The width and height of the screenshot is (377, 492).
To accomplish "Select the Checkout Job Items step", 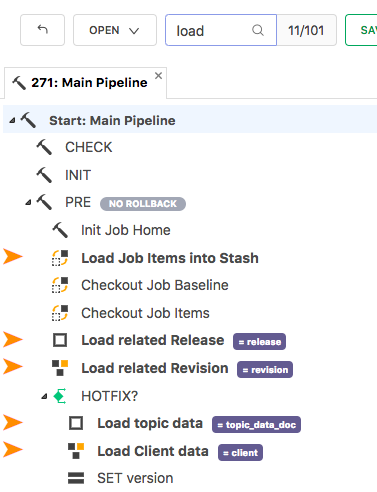I will [x=145, y=313].
